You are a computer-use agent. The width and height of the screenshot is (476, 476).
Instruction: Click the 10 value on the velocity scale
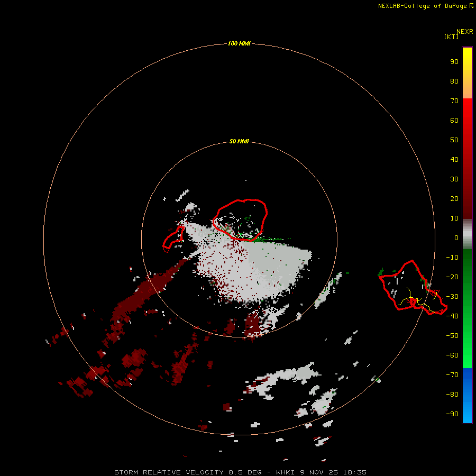pyautogui.click(x=454, y=218)
